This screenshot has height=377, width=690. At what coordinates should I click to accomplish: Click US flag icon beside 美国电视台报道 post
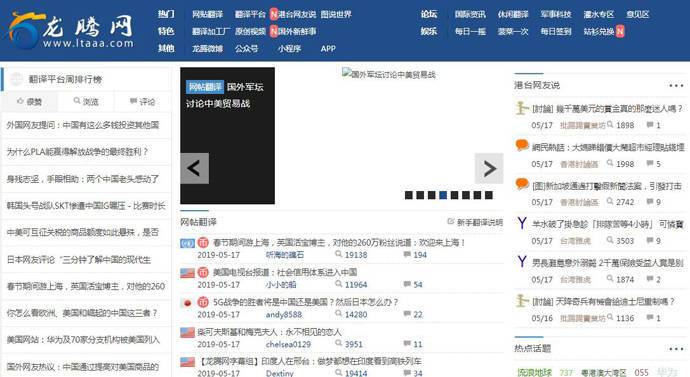coord(187,273)
